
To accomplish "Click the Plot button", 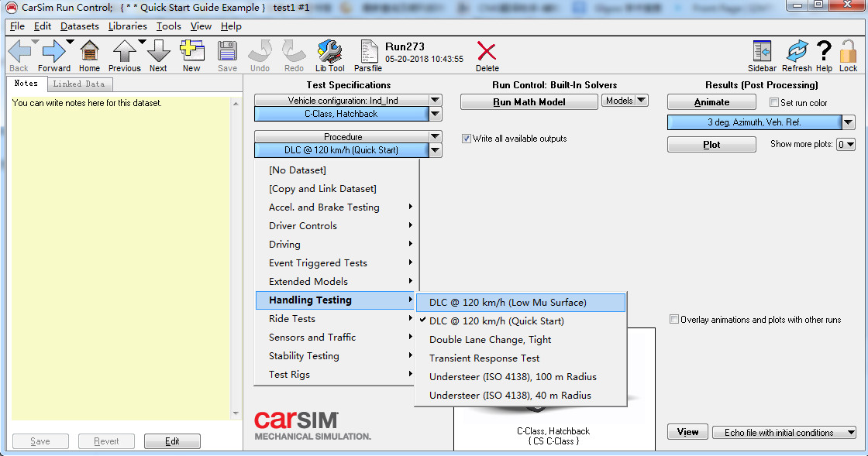I will pos(711,145).
